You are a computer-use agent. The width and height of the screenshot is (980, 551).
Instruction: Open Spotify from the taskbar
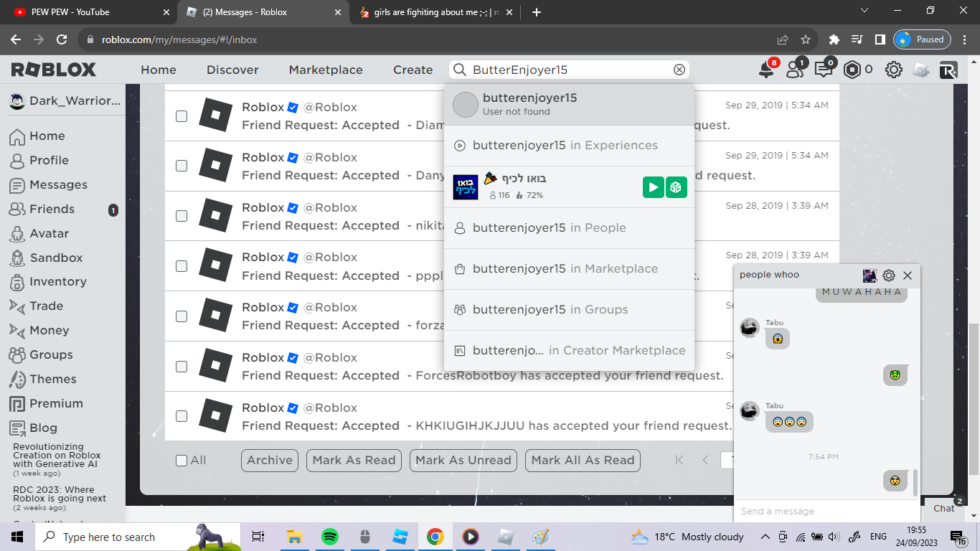(329, 537)
